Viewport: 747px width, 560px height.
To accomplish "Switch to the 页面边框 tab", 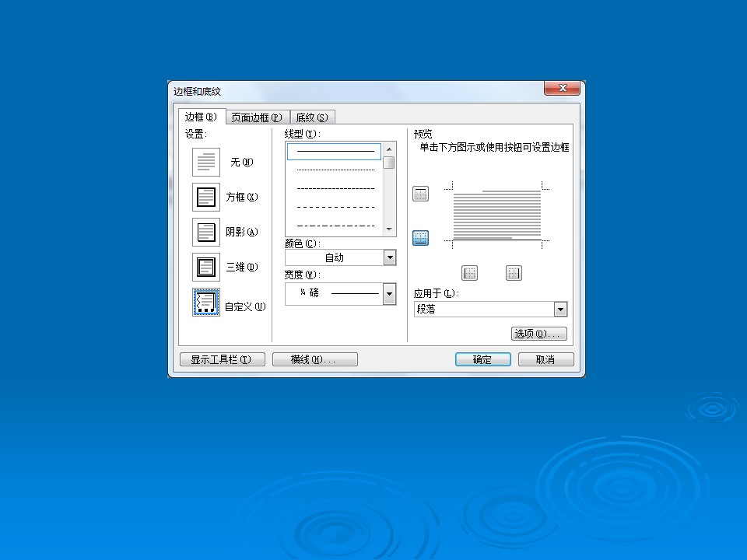I will pyautogui.click(x=256, y=117).
